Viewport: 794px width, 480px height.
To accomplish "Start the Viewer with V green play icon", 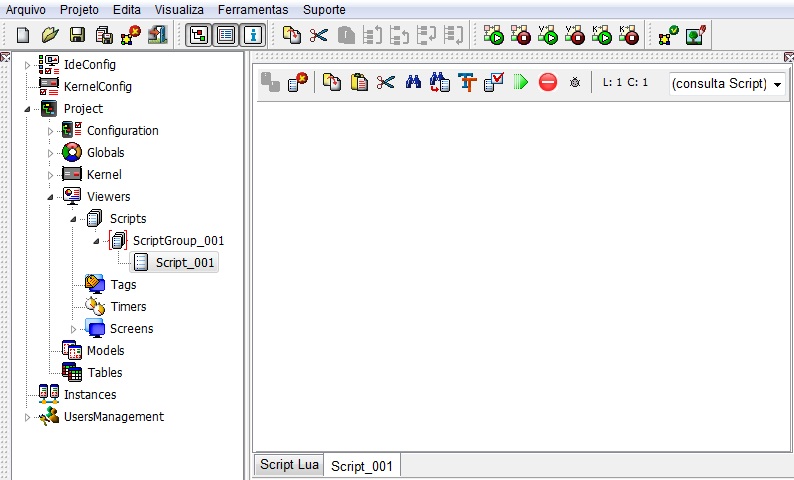I will pyautogui.click(x=548, y=35).
